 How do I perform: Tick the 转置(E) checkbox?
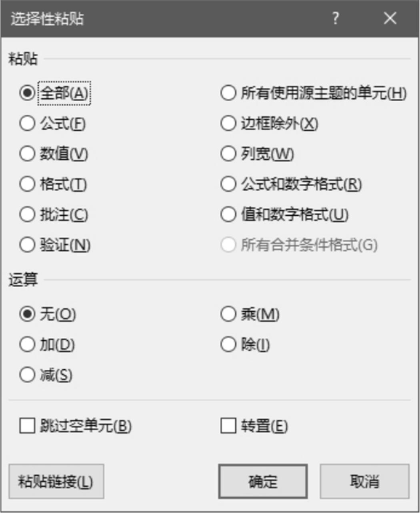pyautogui.click(x=228, y=426)
